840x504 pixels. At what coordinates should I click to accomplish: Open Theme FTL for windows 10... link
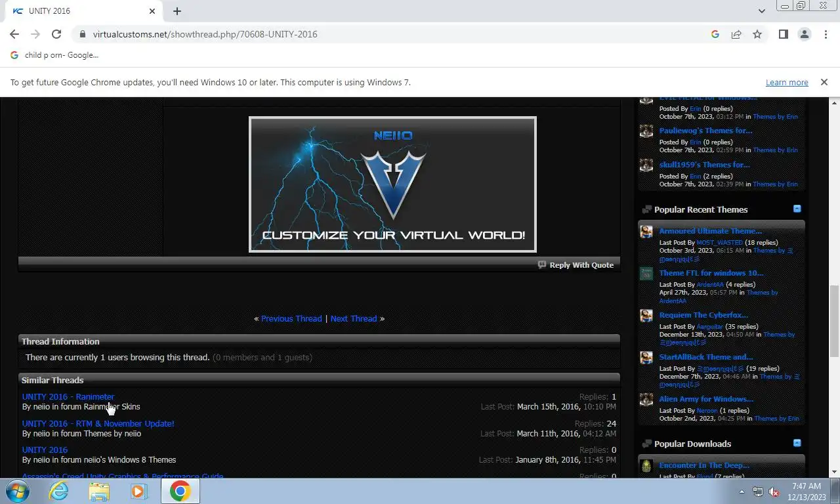pos(711,273)
